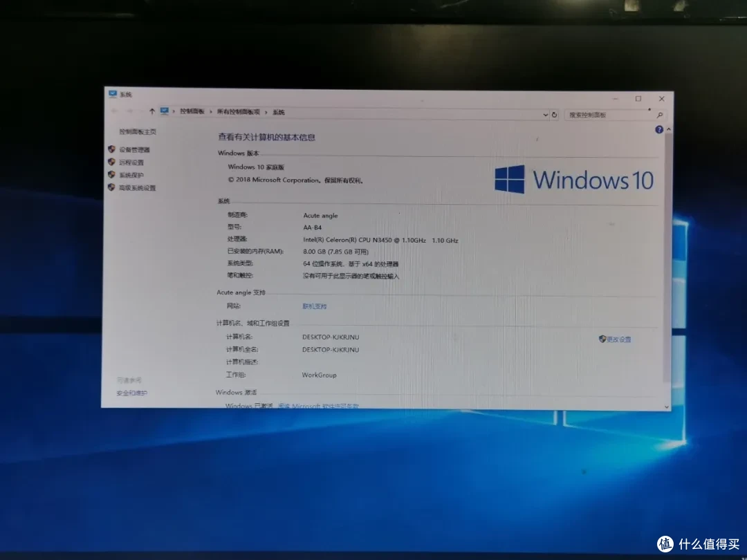Click the scrollbar up arrow
The image size is (747, 560).
pos(669,129)
